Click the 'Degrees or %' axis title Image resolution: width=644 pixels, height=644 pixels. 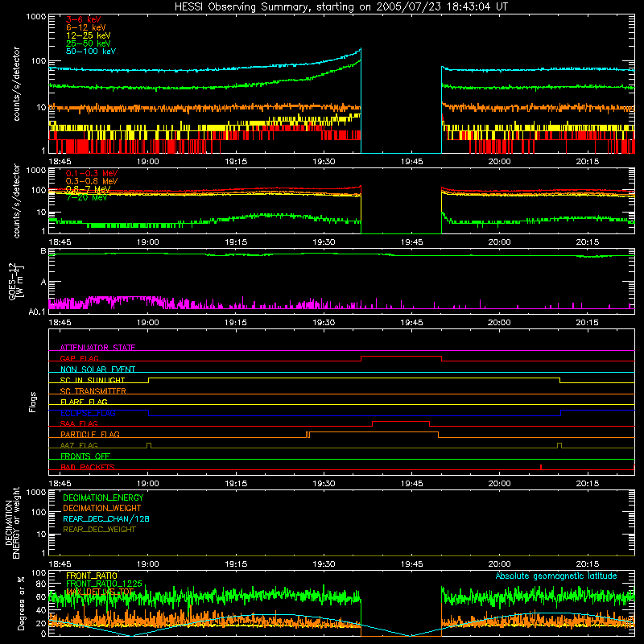point(21,603)
